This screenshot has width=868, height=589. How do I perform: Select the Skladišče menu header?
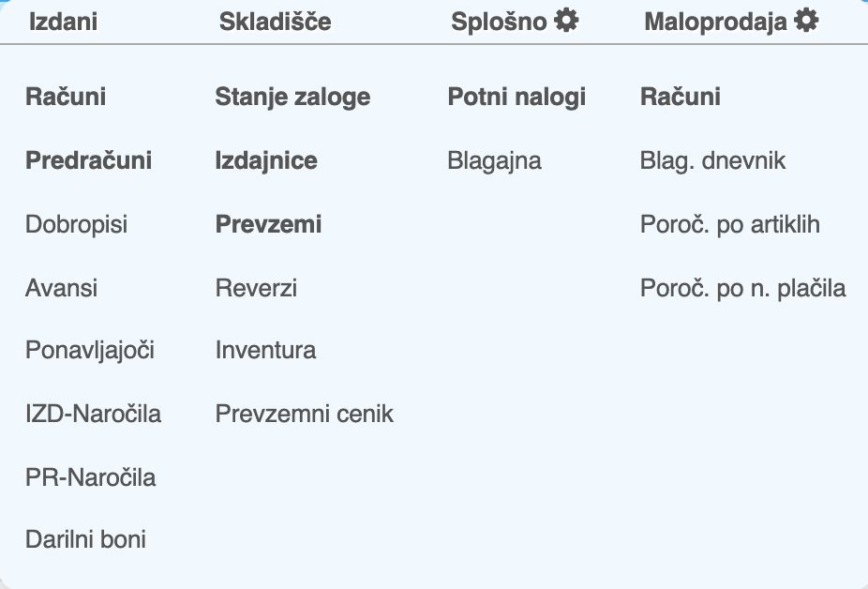[275, 21]
